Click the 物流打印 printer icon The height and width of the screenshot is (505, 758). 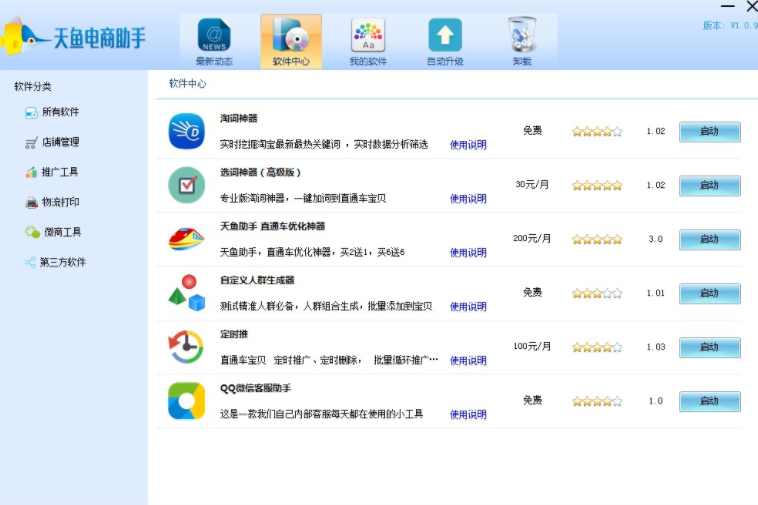(31, 202)
